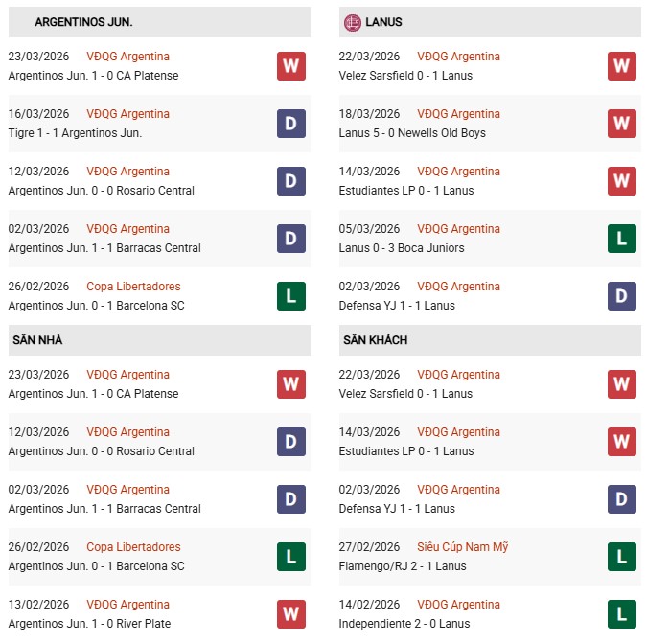Open the Lanus 0-3 Boca Juniors match result
The width and height of the screenshot is (647, 644).
[x=401, y=248]
